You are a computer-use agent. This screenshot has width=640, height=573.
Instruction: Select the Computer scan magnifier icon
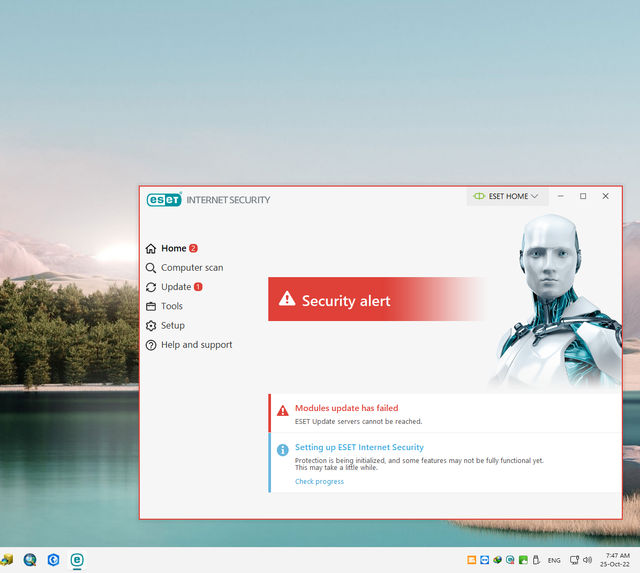click(151, 268)
